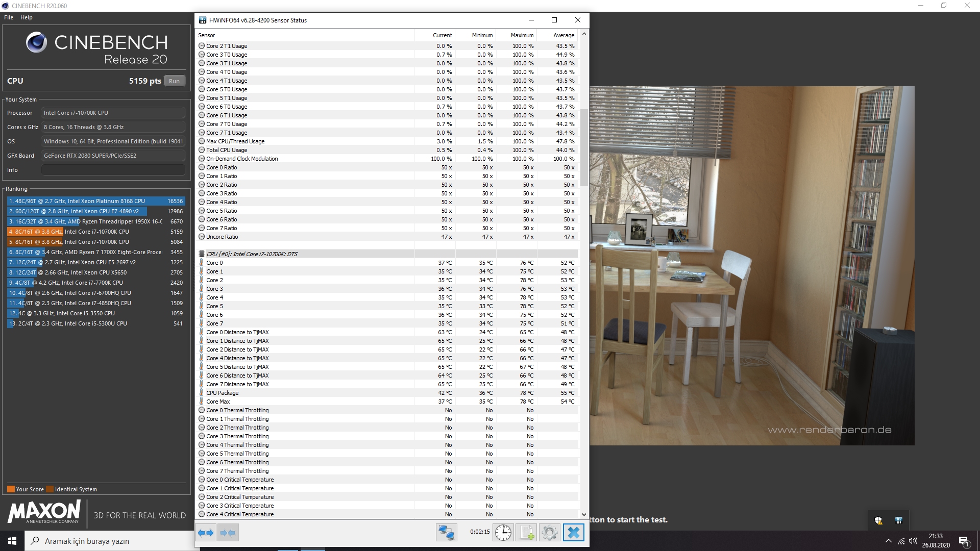980x551 pixels.
Task: Click the MAXON logo in CINEBENCH
Action: tap(44, 512)
